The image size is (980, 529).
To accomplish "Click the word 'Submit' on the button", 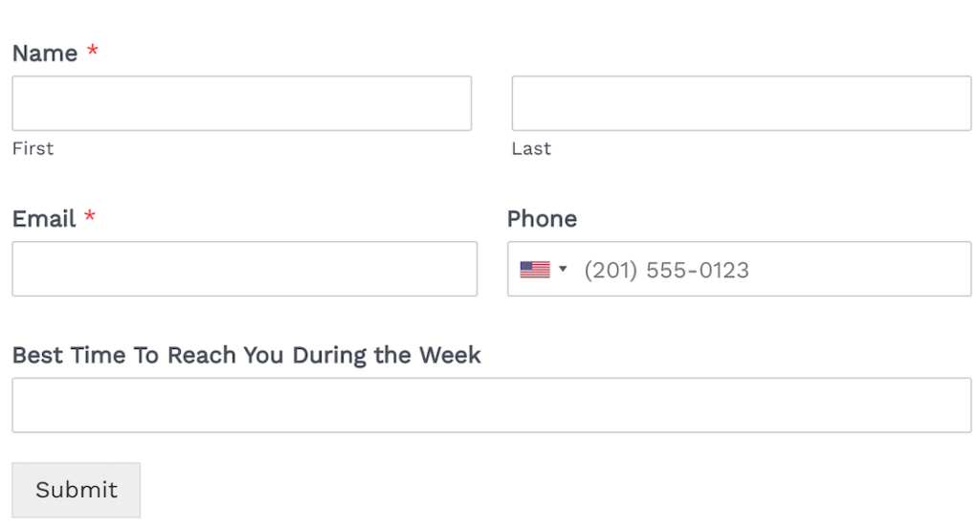I will [77, 490].
